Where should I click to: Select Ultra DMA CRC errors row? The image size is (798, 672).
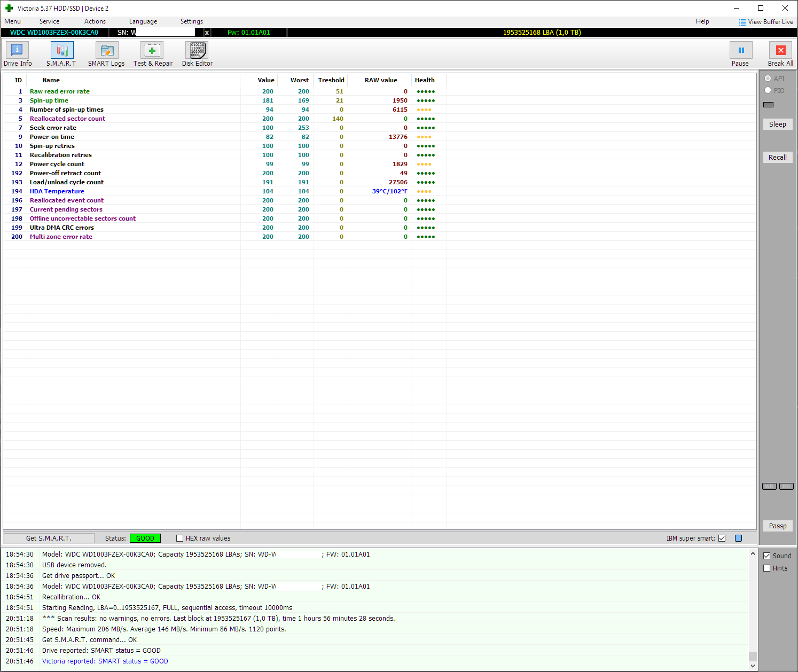(x=379, y=228)
